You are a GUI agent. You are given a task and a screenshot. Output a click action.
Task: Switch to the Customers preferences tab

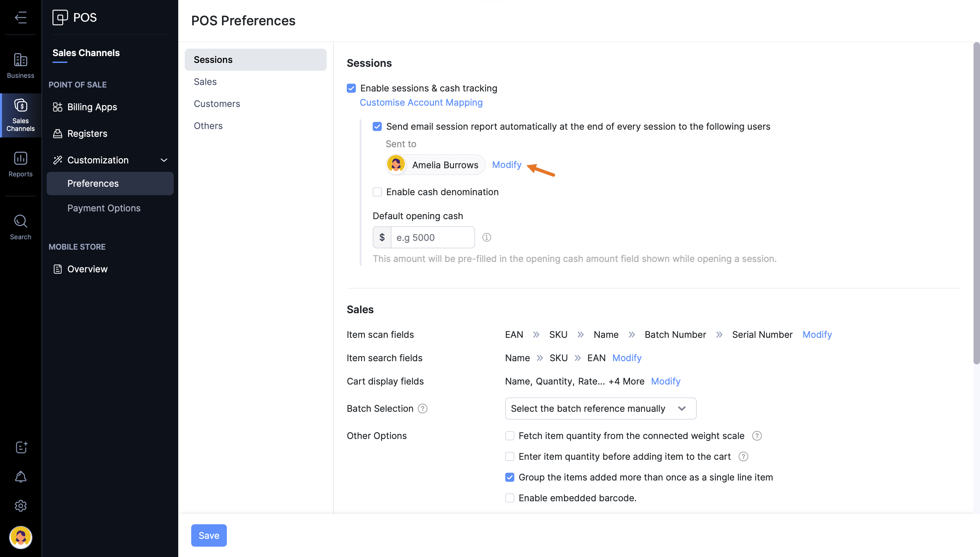tap(217, 104)
